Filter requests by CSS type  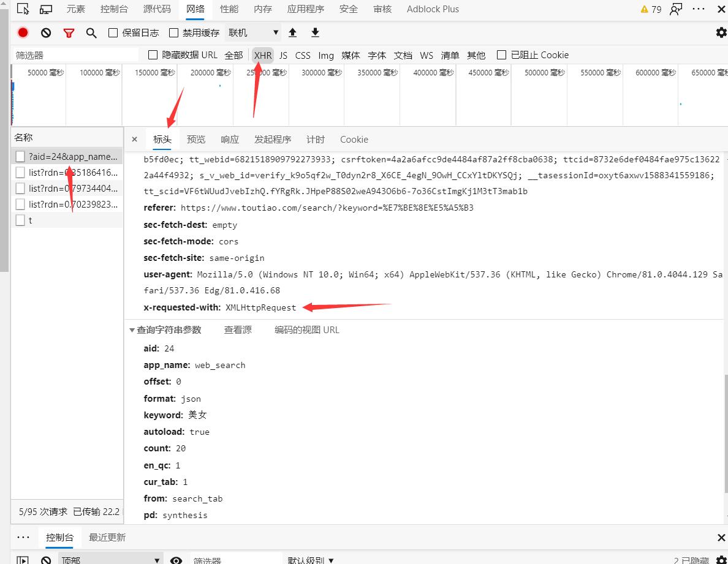[303, 55]
